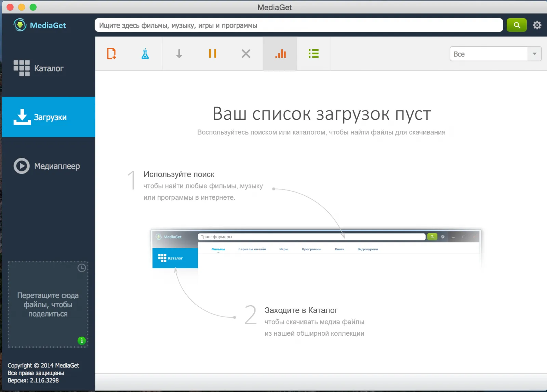Click the file sharing drop area
The height and width of the screenshot is (392, 547).
point(48,305)
